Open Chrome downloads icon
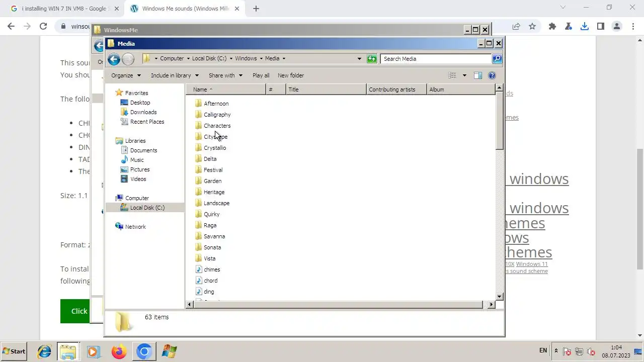The image size is (644, 362). 585,26
